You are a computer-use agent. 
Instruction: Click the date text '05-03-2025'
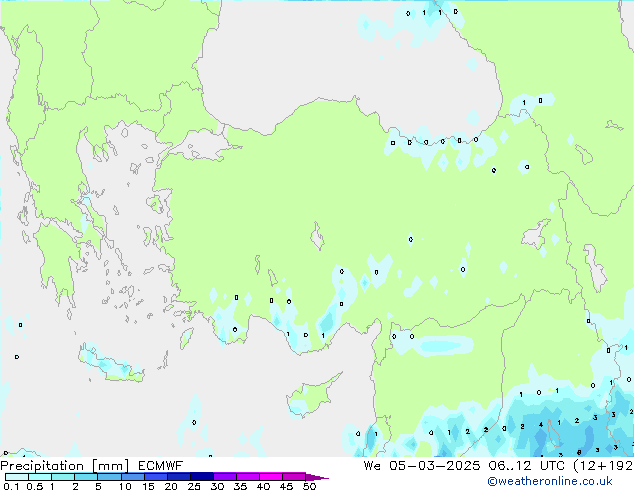(x=435, y=466)
